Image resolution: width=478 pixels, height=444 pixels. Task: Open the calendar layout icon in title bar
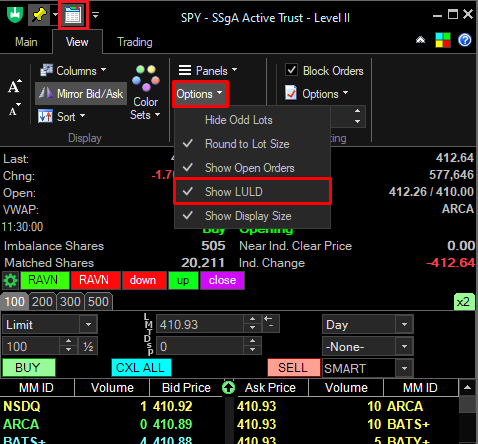pos(73,15)
